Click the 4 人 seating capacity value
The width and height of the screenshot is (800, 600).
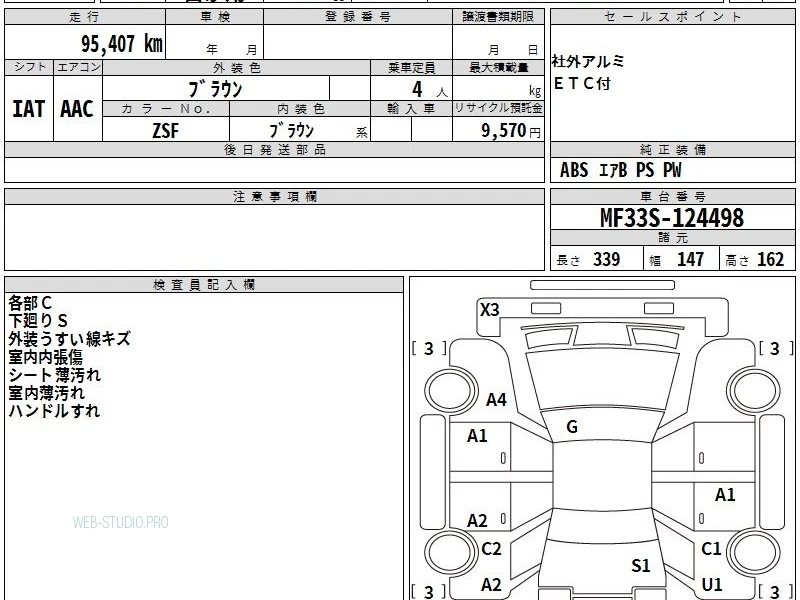(429, 90)
